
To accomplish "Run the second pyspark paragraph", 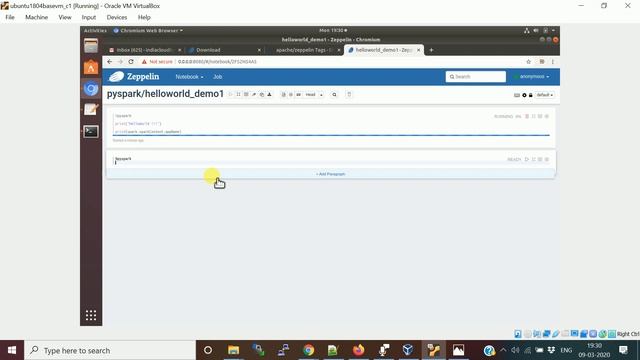I will (527, 160).
